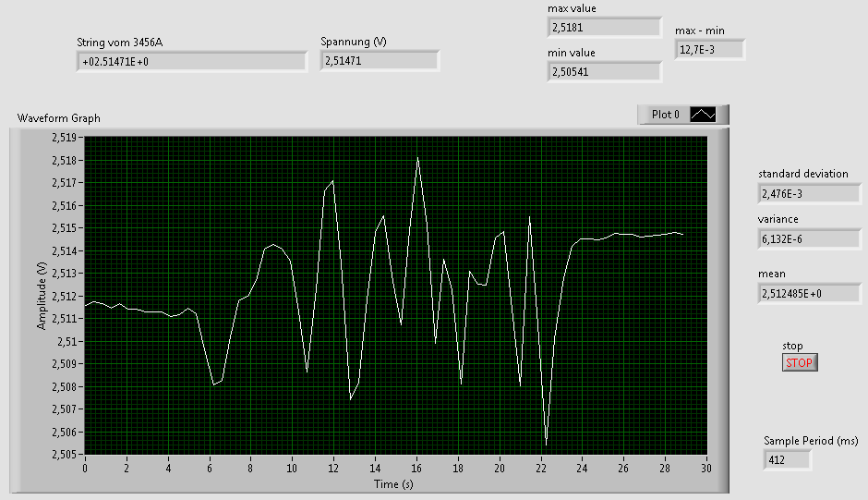
Task: Click the mean caption
Action: click(x=772, y=274)
